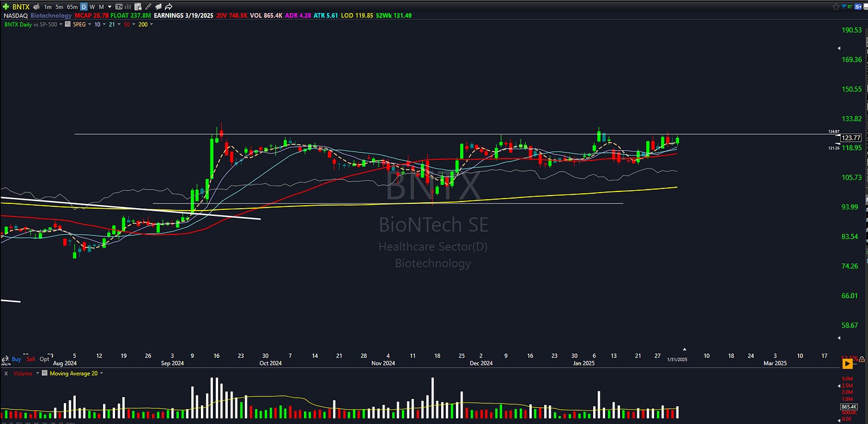Select the W weekly time frame
Screen dimensions: 868x424
coord(92,7)
